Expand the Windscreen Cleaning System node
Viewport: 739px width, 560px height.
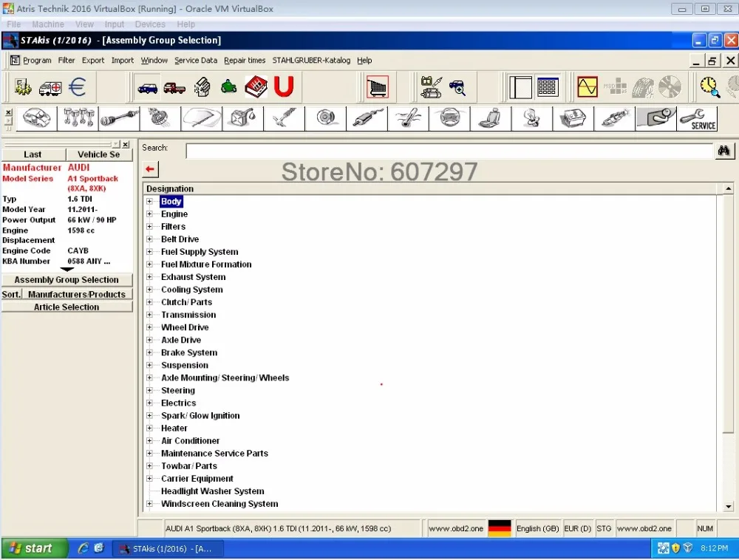(x=149, y=504)
